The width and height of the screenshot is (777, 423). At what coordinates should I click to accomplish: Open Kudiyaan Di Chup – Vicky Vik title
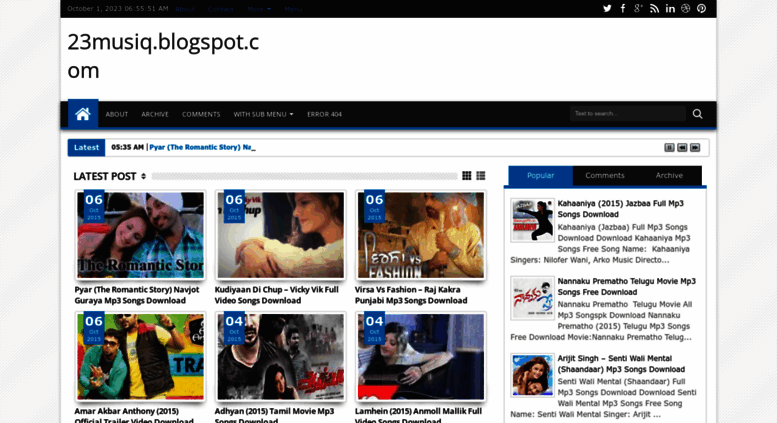coord(277,295)
